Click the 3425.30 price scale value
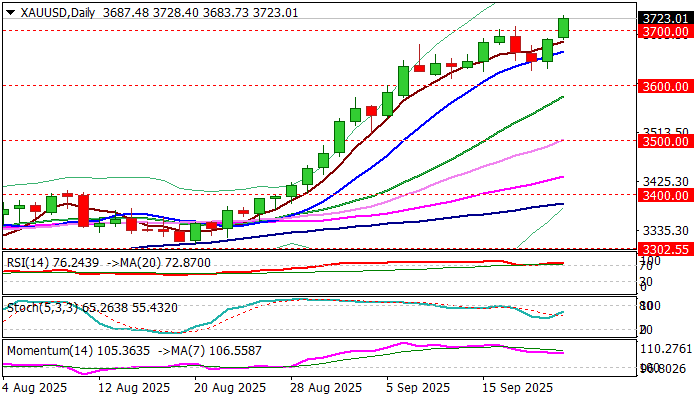The width and height of the screenshot is (700, 400). [x=666, y=181]
